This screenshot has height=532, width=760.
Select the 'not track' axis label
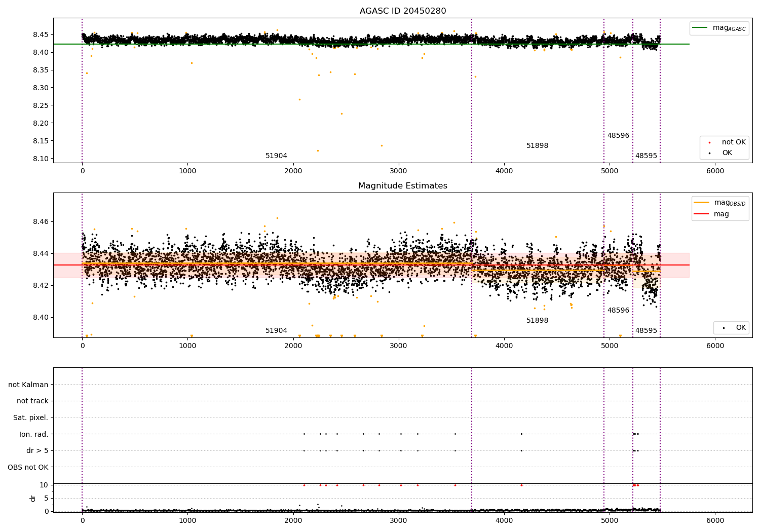pyautogui.click(x=32, y=401)
